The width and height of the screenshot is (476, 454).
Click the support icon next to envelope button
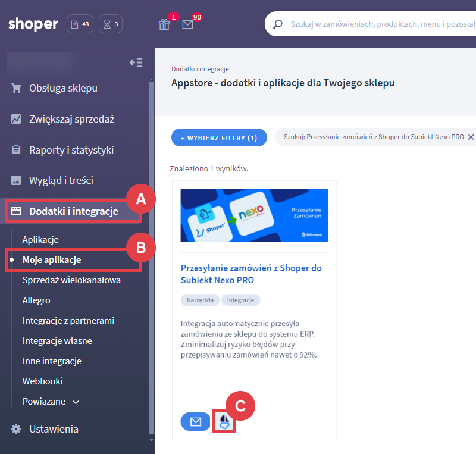[225, 421]
